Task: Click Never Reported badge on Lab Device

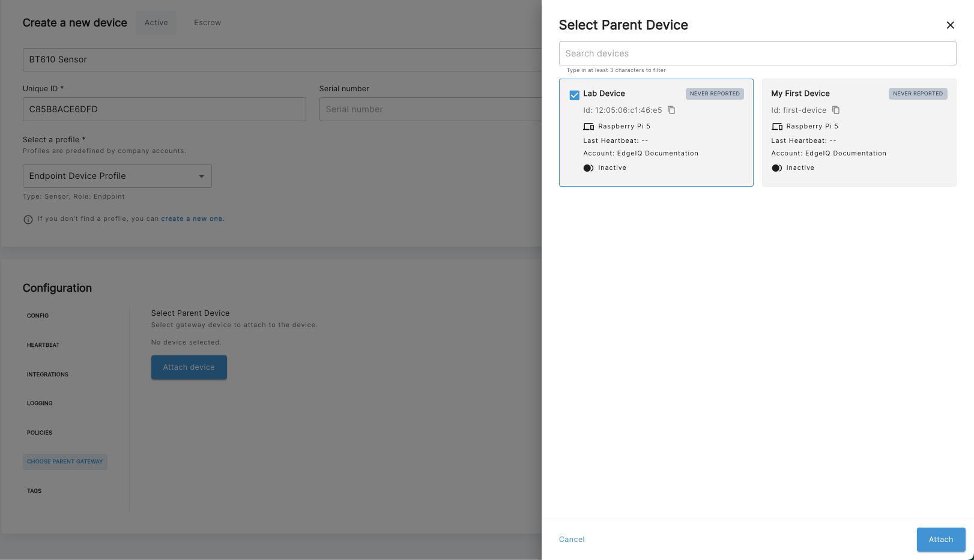Action: 715,94
